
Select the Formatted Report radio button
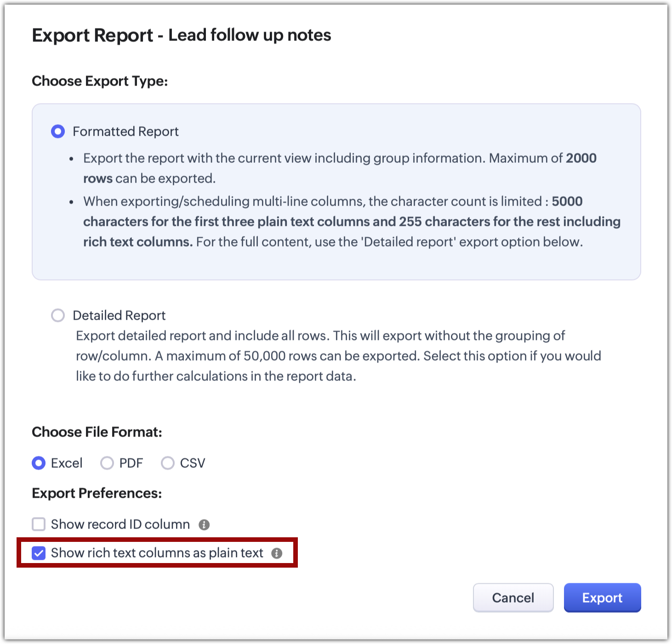pos(58,132)
